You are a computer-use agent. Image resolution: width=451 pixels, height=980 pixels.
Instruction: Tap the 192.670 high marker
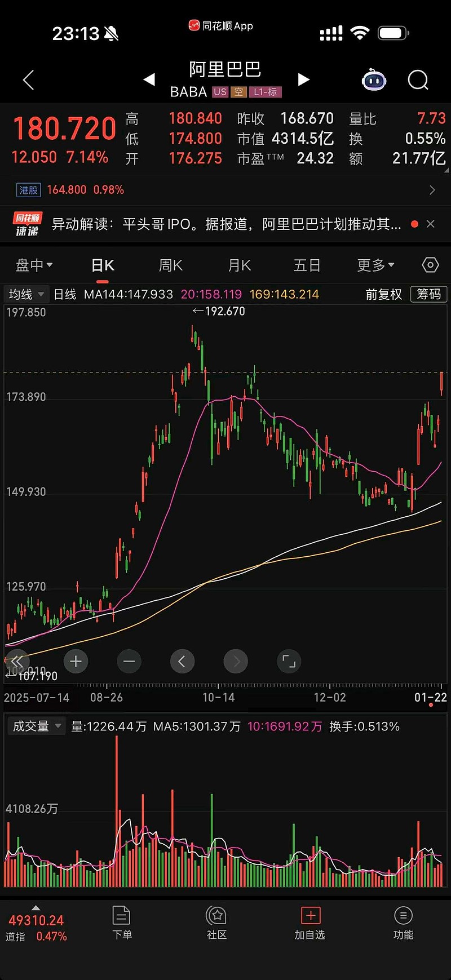pos(219,311)
